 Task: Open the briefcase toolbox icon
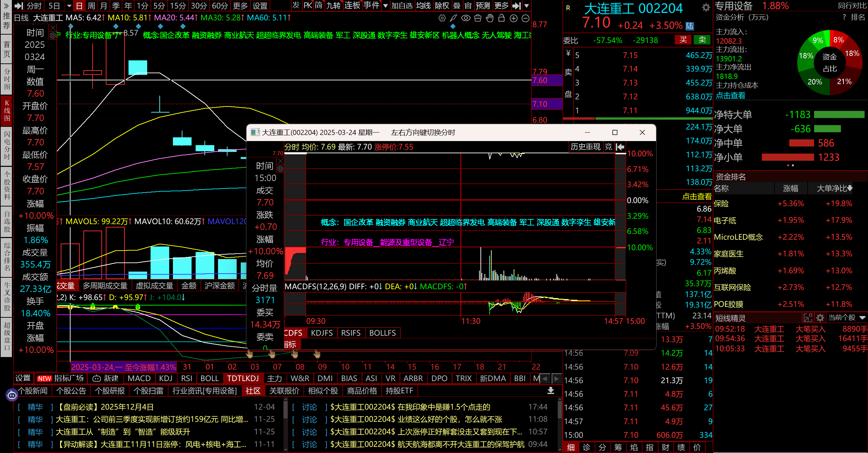pyautogui.click(x=478, y=18)
